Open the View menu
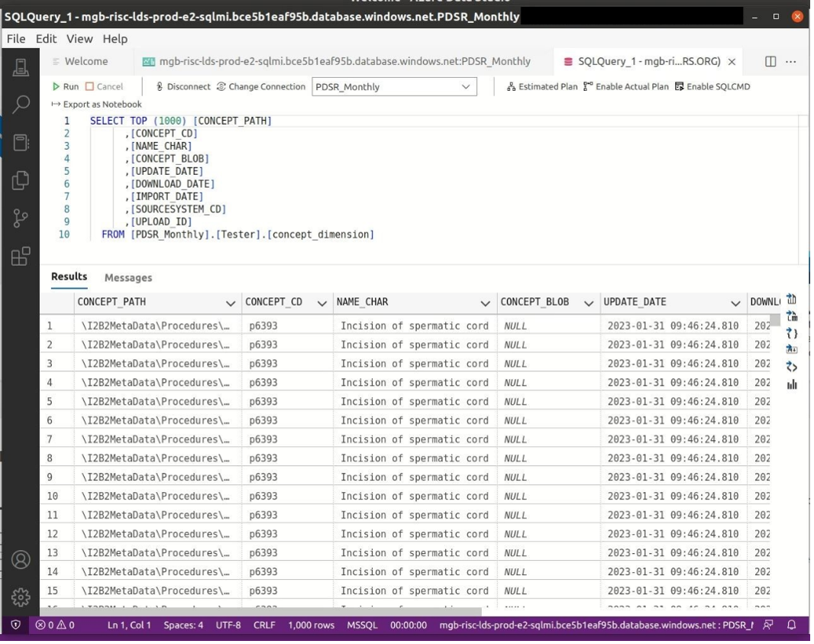 (x=79, y=38)
